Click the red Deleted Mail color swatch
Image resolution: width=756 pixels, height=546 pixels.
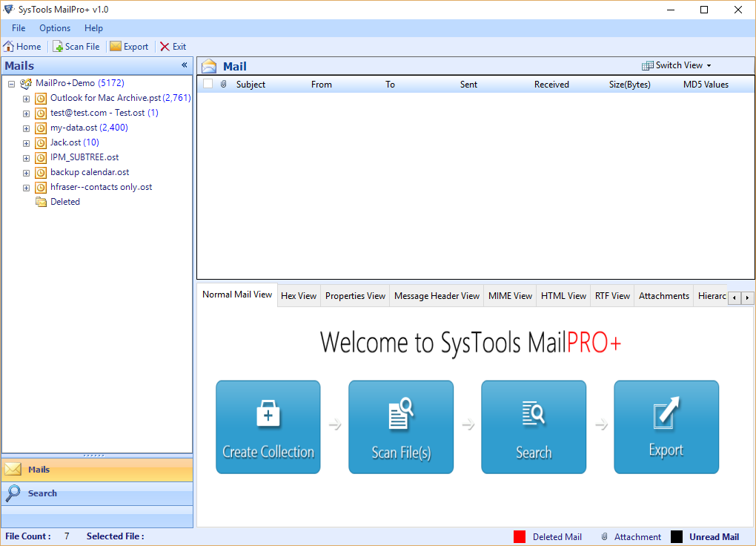tap(520, 536)
